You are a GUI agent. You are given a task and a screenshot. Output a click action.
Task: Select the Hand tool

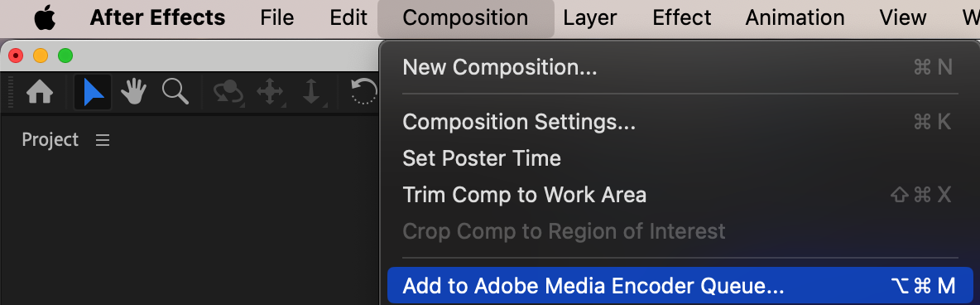(x=133, y=92)
